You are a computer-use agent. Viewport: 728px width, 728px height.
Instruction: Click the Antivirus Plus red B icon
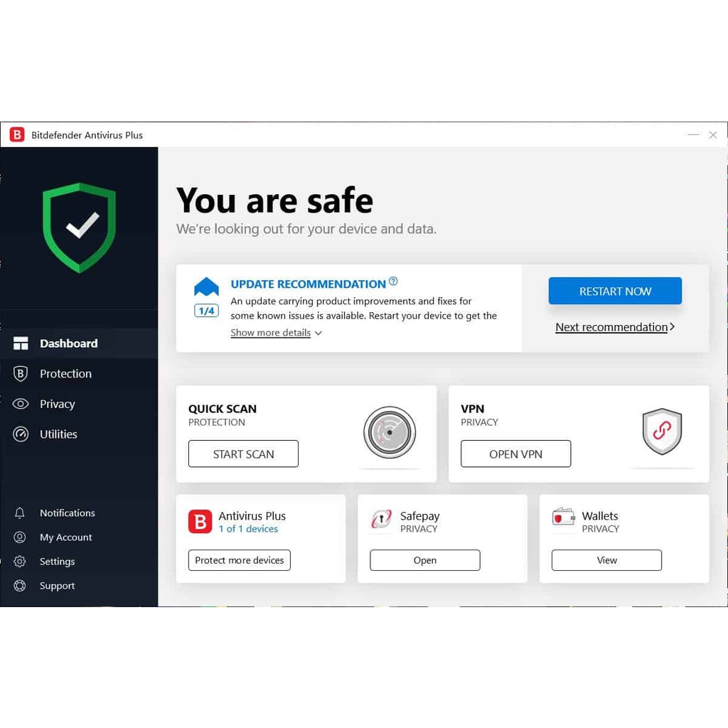[200, 521]
